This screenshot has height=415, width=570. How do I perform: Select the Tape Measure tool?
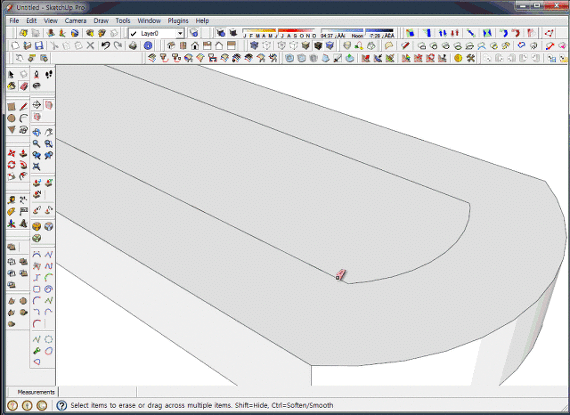pos(12,200)
